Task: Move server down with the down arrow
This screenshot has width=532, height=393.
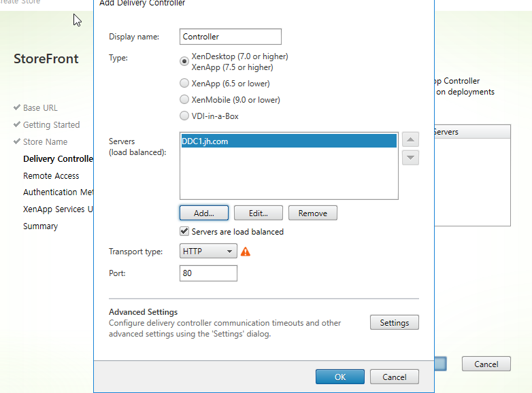Action: (410, 158)
